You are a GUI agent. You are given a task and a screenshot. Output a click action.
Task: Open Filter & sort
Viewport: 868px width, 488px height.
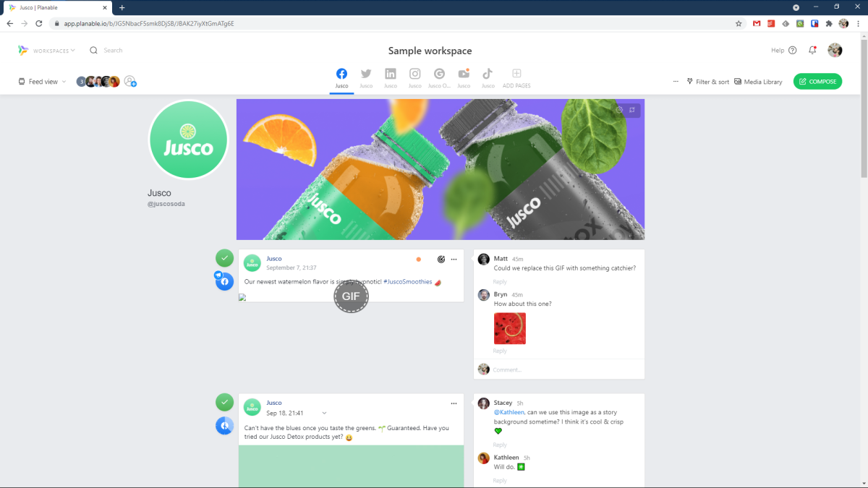(708, 82)
